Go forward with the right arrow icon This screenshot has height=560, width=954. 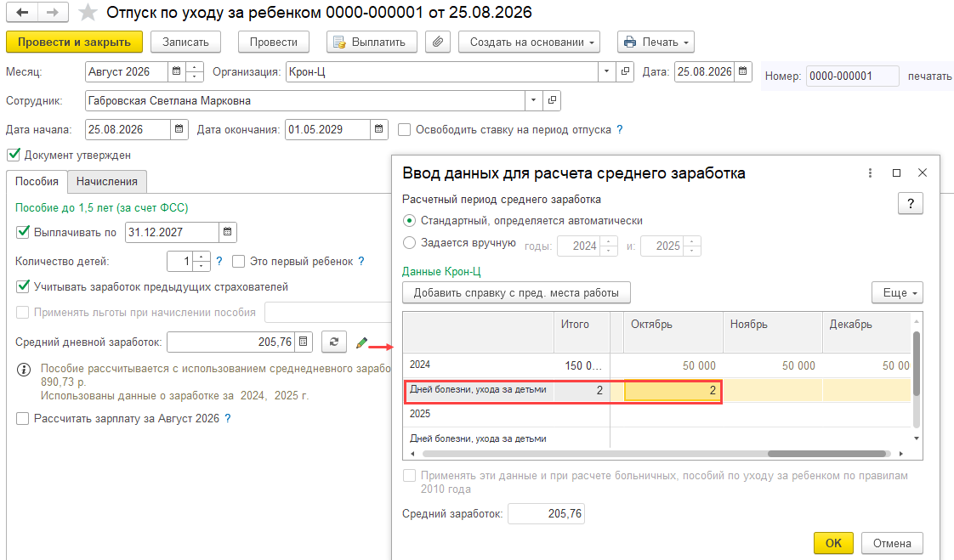tap(53, 12)
